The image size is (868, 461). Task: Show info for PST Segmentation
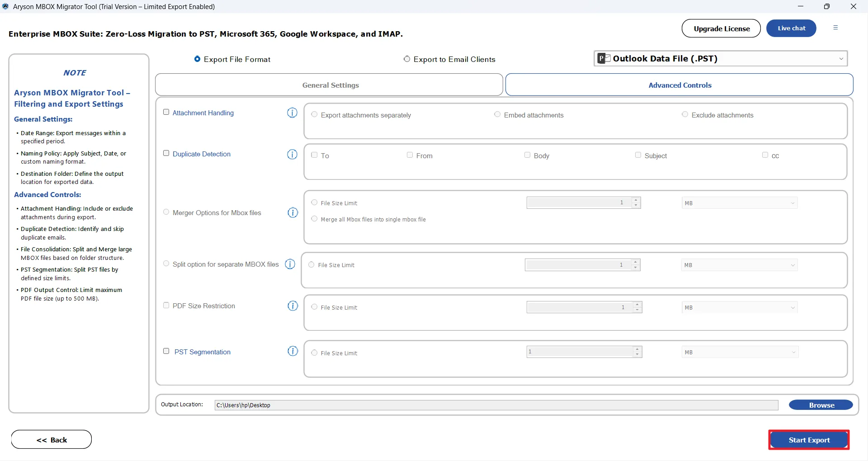pyautogui.click(x=293, y=351)
